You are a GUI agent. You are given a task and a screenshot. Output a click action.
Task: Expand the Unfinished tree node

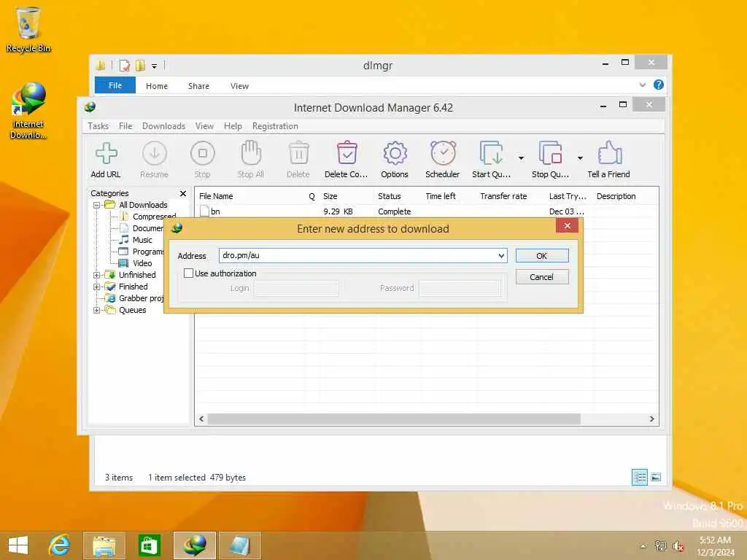tap(97, 275)
